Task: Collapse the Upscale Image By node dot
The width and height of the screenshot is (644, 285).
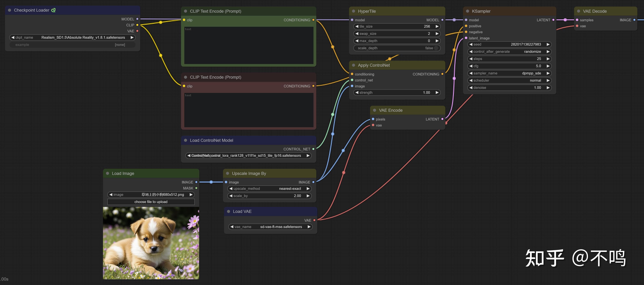Action: tap(228, 173)
